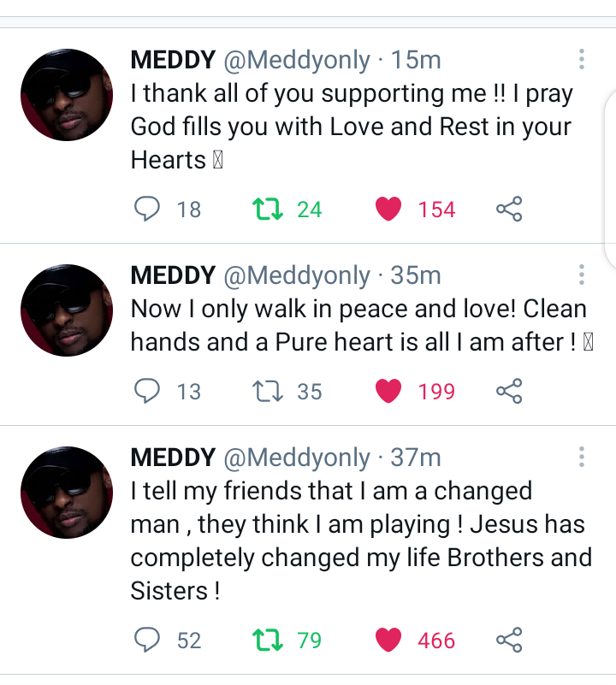Reply to the peace and love tweet

click(148, 391)
